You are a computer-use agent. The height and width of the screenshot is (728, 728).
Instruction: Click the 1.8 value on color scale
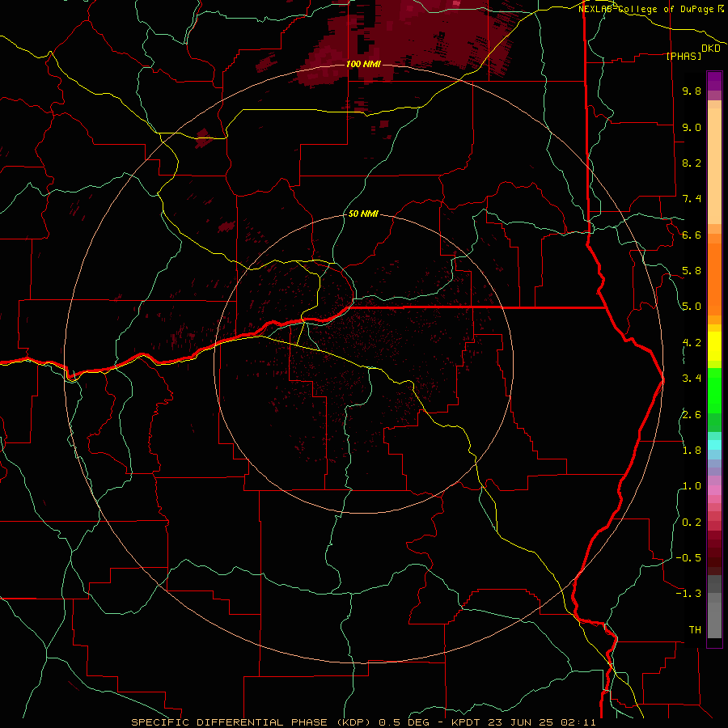point(692,451)
